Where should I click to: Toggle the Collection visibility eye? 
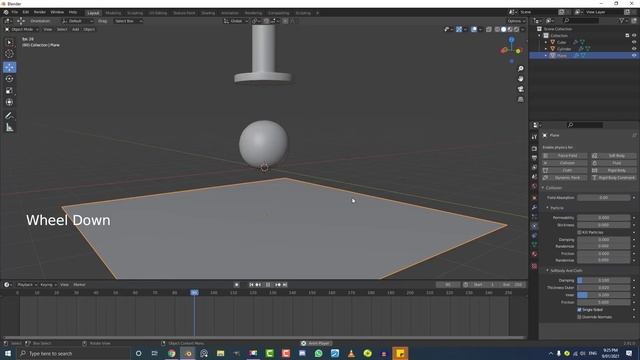(634, 36)
